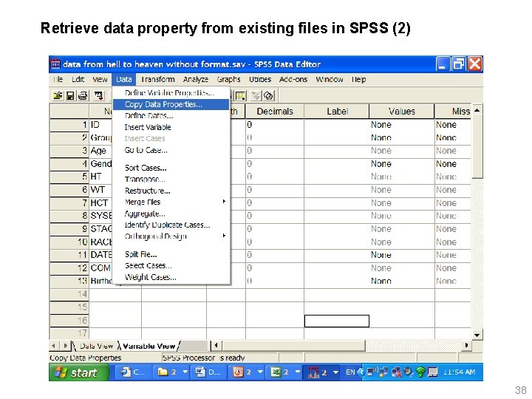The height and width of the screenshot is (399, 532).
Task: Open the Edit menu
Action: (x=78, y=79)
